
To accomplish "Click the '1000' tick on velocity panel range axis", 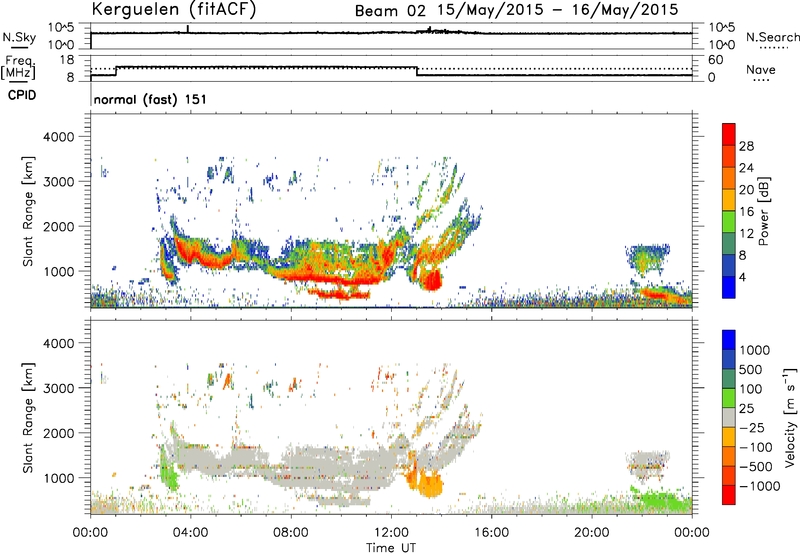I will pyautogui.click(x=58, y=477).
